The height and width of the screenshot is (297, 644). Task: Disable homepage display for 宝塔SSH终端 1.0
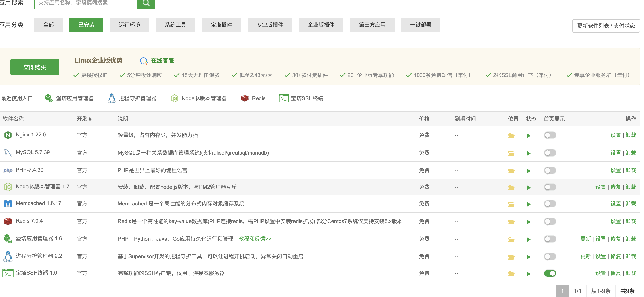550,273
